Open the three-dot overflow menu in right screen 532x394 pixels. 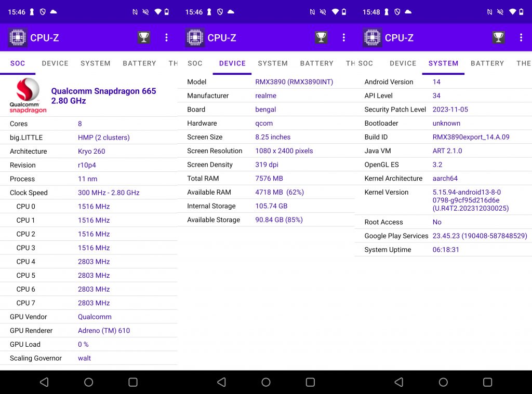pyautogui.click(x=521, y=37)
